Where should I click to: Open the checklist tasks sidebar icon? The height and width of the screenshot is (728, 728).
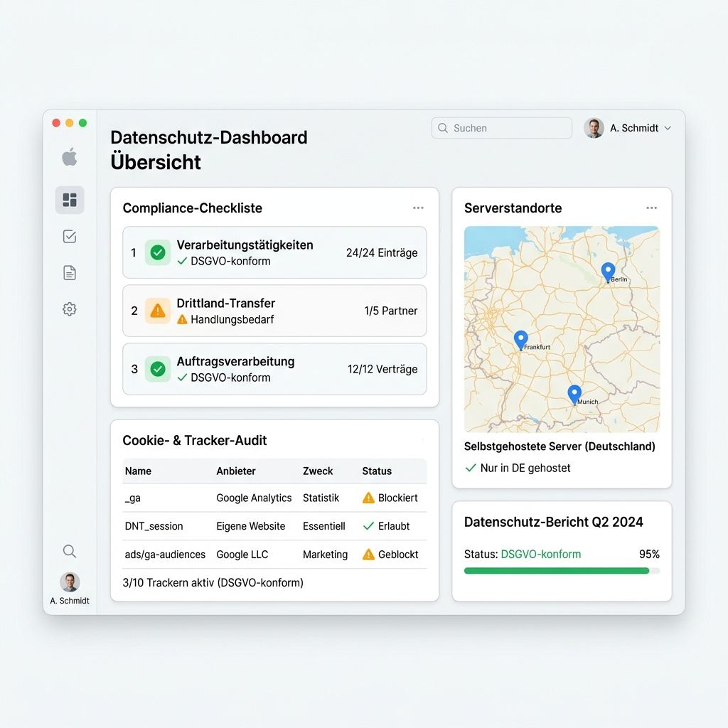70,236
